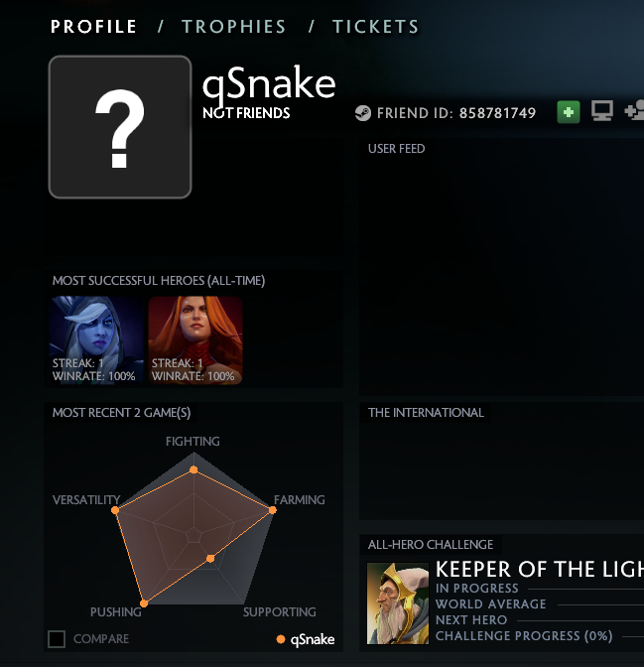Click the Farming point on the radar chart
644x667 pixels.
tap(273, 509)
